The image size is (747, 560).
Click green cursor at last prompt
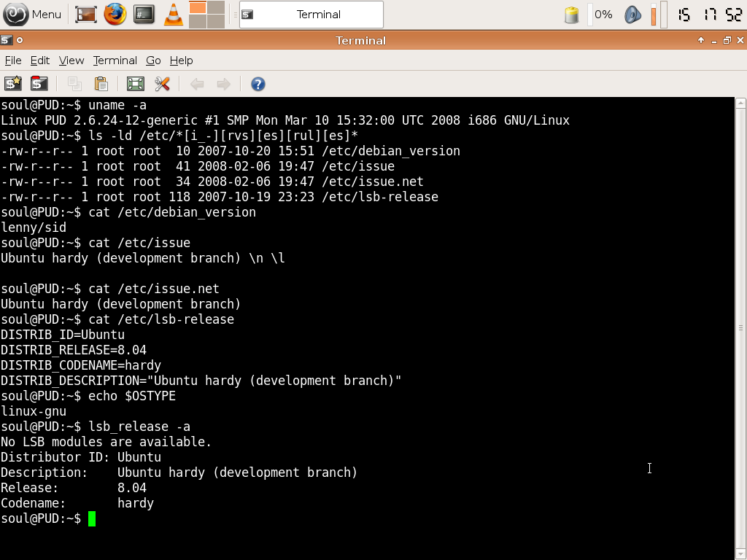point(92,518)
